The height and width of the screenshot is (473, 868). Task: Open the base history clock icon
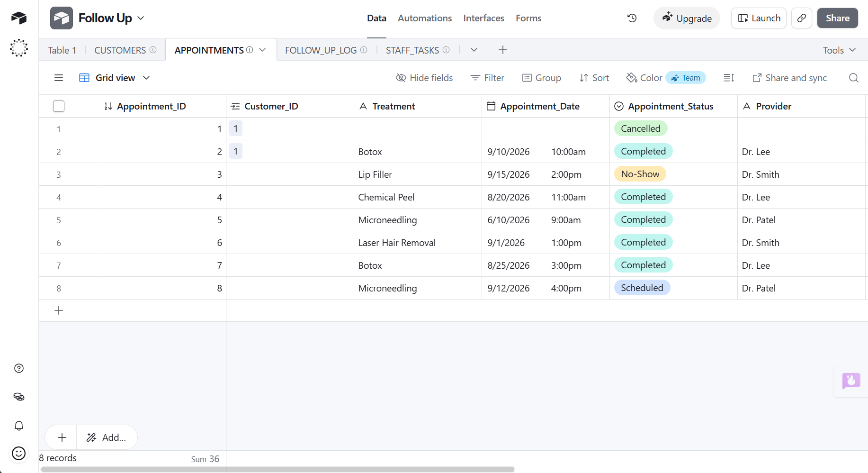tap(632, 18)
